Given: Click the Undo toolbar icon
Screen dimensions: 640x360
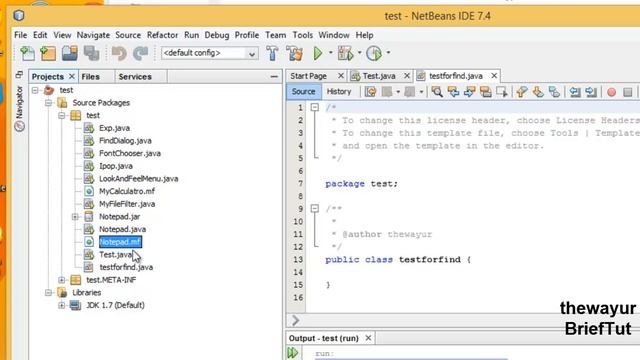Looking at the screenshot, I should coord(119,53).
